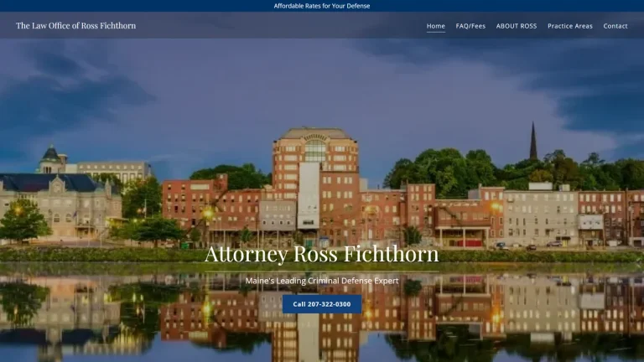Click the Attorney Ross Fichthorn heading
The height and width of the screenshot is (362, 644).
point(322,254)
